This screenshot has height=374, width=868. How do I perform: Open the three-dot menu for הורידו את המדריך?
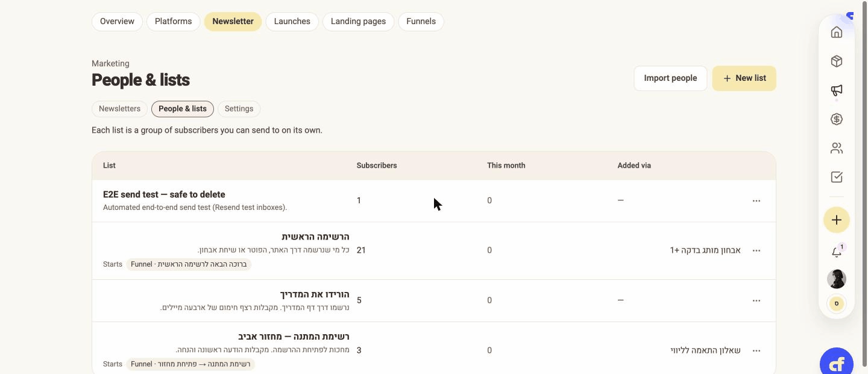coord(756,300)
